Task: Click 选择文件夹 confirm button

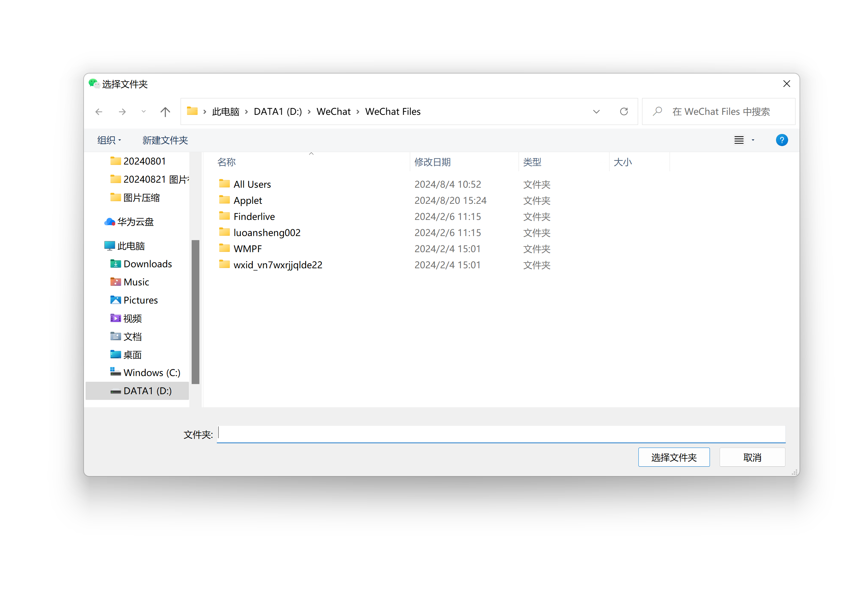Action: (674, 457)
